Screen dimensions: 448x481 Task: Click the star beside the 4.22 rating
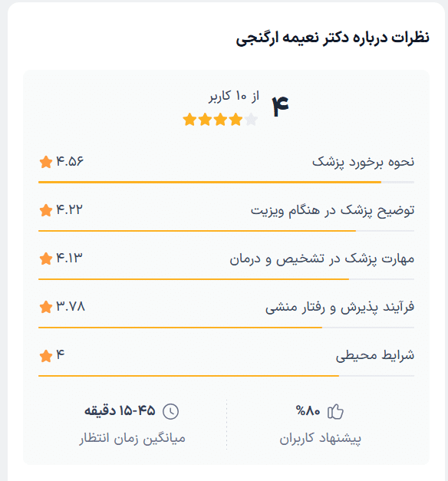click(x=46, y=210)
